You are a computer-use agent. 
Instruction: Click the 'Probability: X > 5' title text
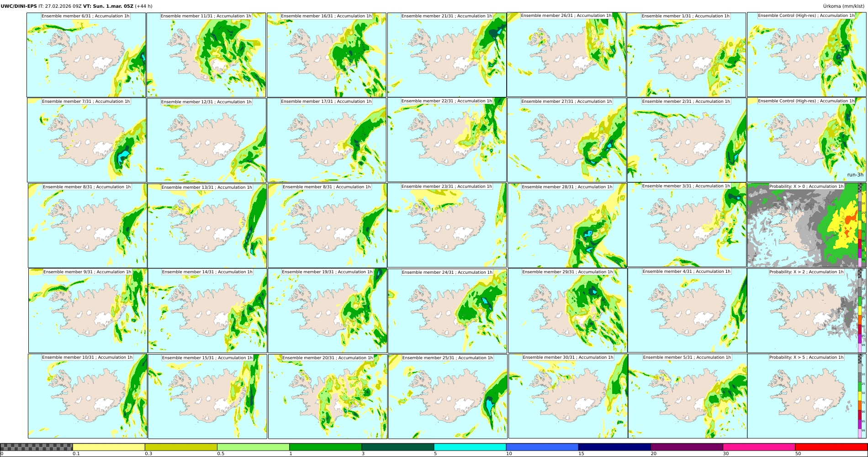(x=806, y=357)
